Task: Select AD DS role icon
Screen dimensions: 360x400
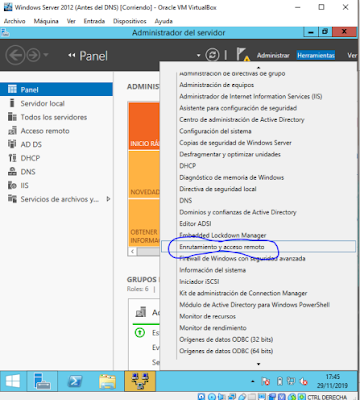Action: pos(12,144)
